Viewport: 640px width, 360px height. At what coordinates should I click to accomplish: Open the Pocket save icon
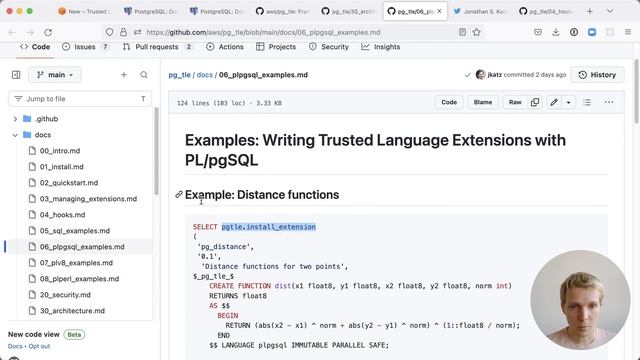click(x=538, y=32)
